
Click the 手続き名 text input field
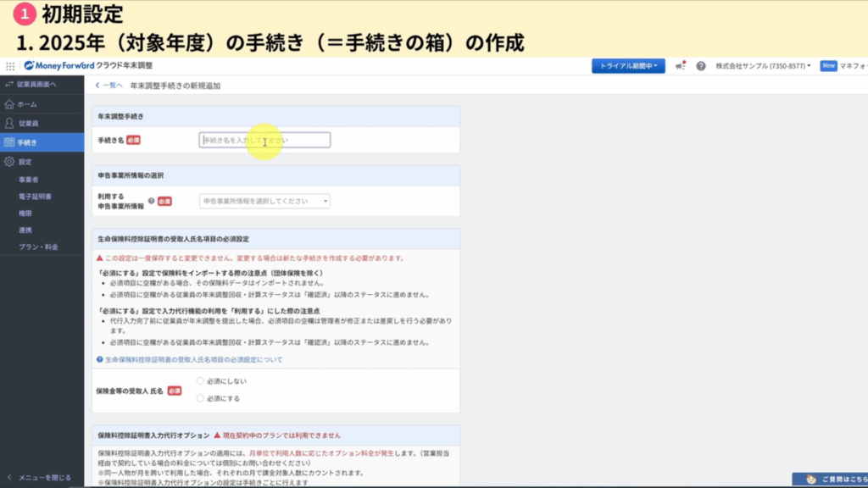pyautogui.click(x=264, y=141)
